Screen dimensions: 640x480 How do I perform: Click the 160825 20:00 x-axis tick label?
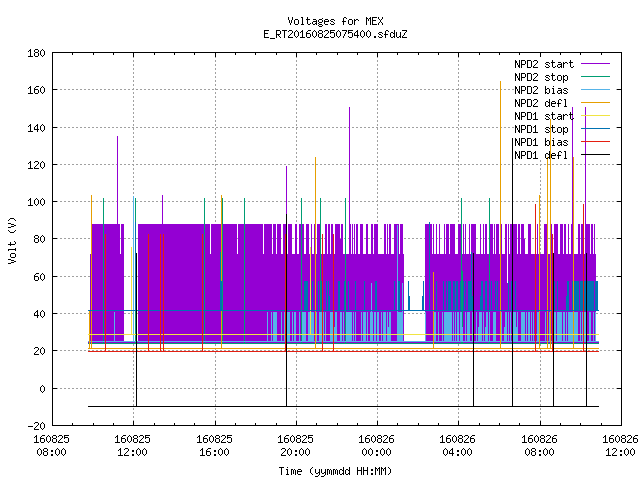click(295, 446)
